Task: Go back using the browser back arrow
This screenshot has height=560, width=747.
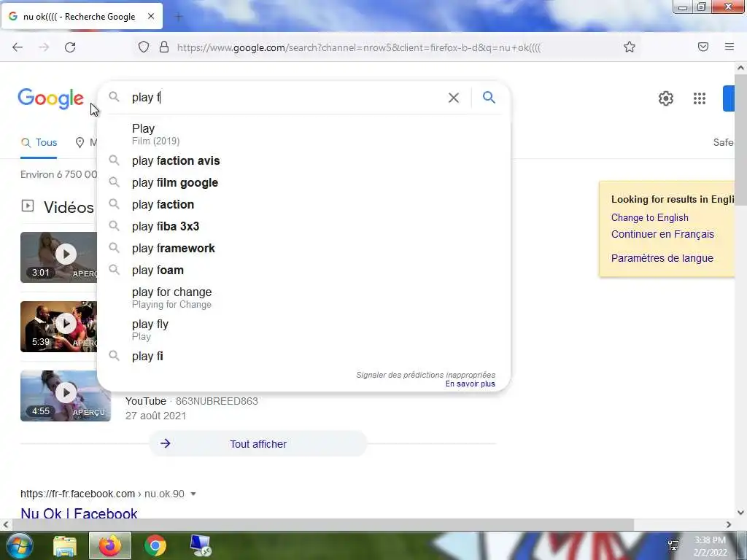Action: point(18,47)
